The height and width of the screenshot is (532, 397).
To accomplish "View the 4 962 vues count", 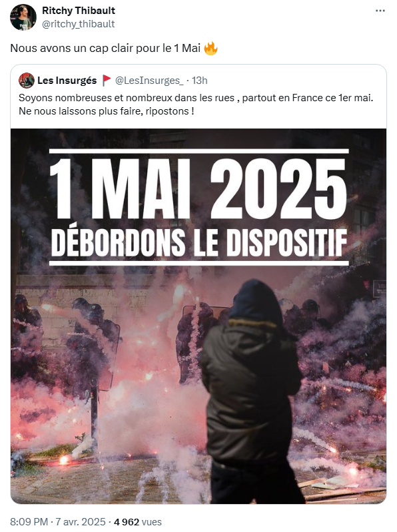I will coord(137,521).
